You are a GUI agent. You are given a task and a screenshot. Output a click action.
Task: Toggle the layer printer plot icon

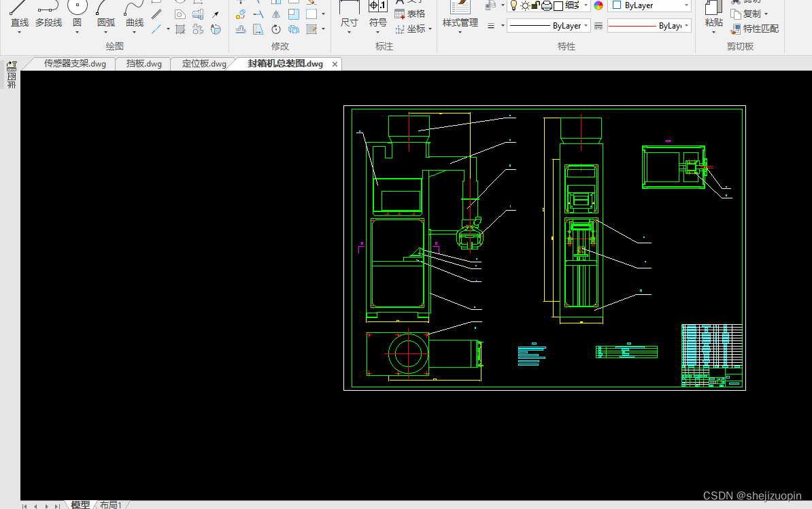pos(546,5)
